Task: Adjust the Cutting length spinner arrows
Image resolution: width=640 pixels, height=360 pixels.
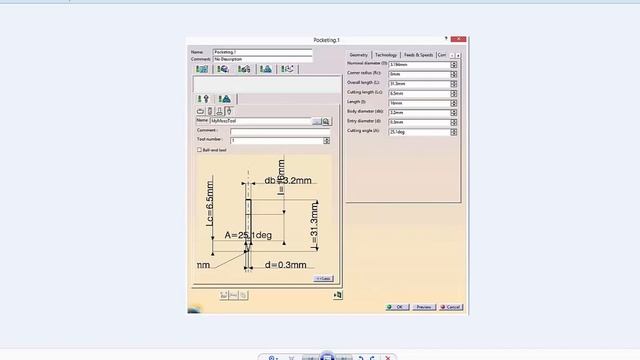Action: click(x=453, y=93)
